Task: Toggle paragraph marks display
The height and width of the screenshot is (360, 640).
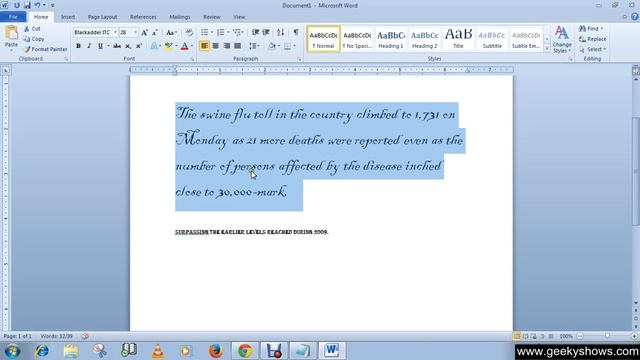Action: click(296, 32)
